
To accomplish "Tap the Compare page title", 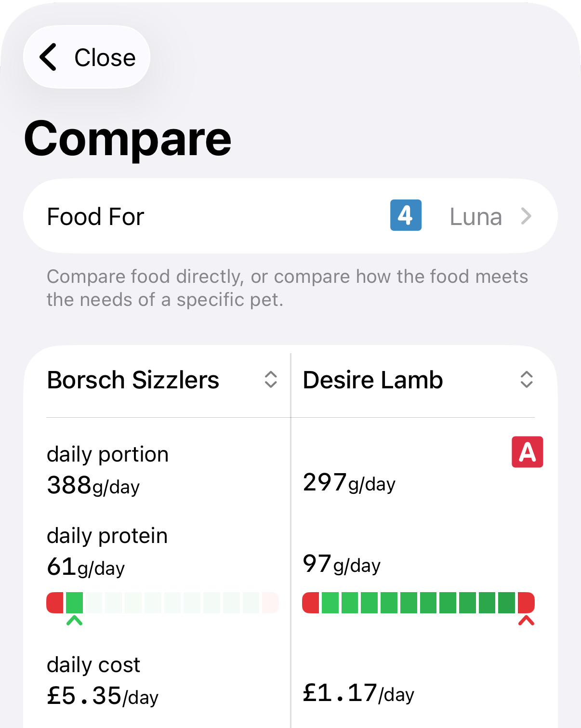I will pos(128,139).
